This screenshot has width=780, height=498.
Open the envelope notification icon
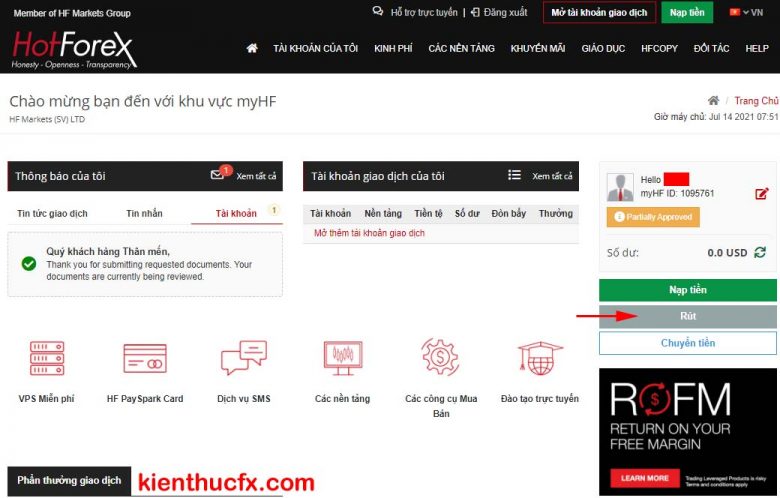click(x=217, y=175)
